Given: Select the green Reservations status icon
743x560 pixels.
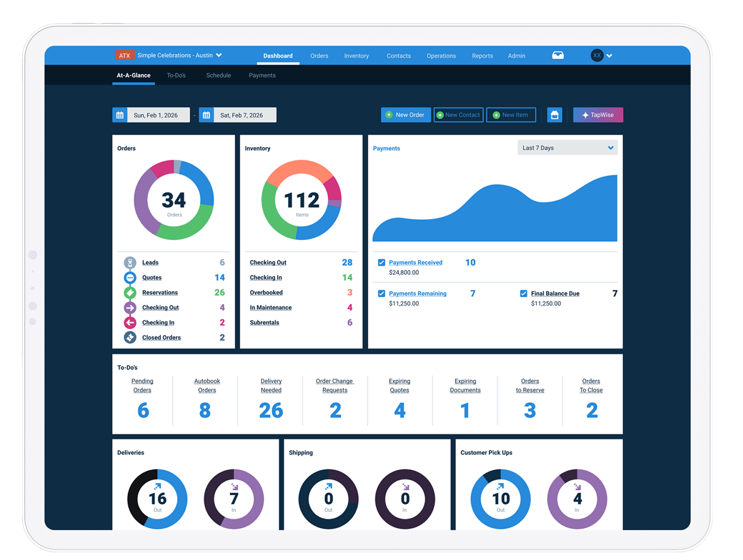Looking at the screenshot, I should point(130,292).
